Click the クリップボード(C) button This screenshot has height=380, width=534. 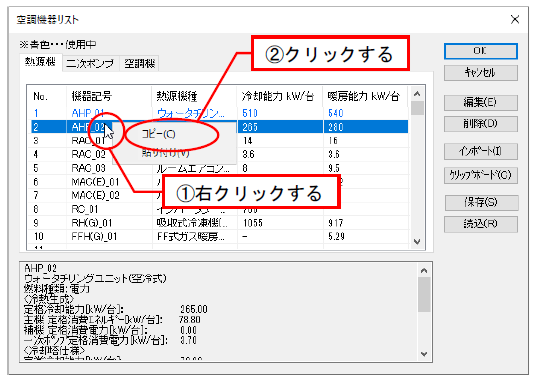tap(481, 175)
